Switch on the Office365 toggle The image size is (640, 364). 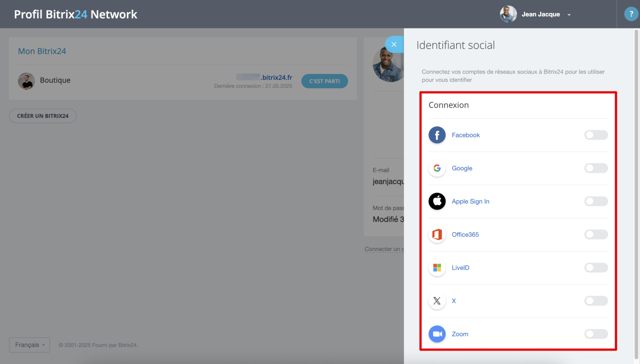(596, 235)
